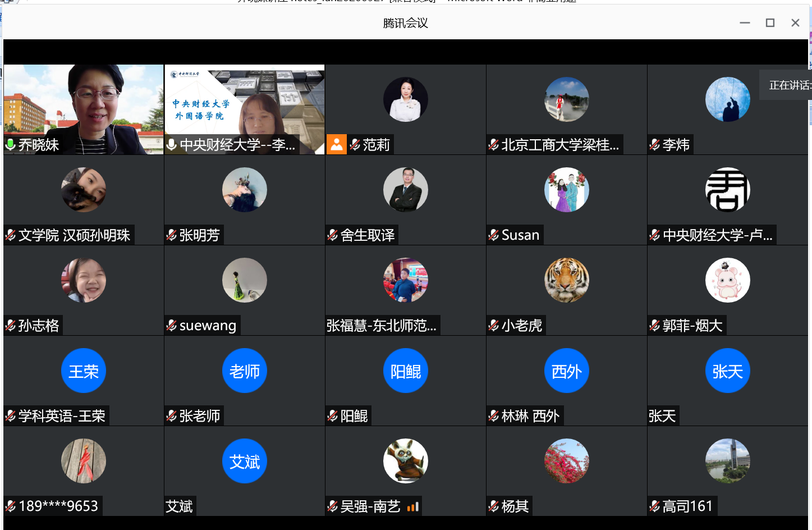Click the couple illustration avatar of Susan
Screen dimensions: 812x530
click(567, 190)
